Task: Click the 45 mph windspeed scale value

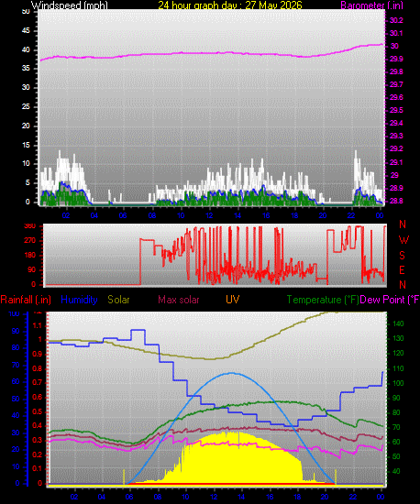Action: (26, 31)
